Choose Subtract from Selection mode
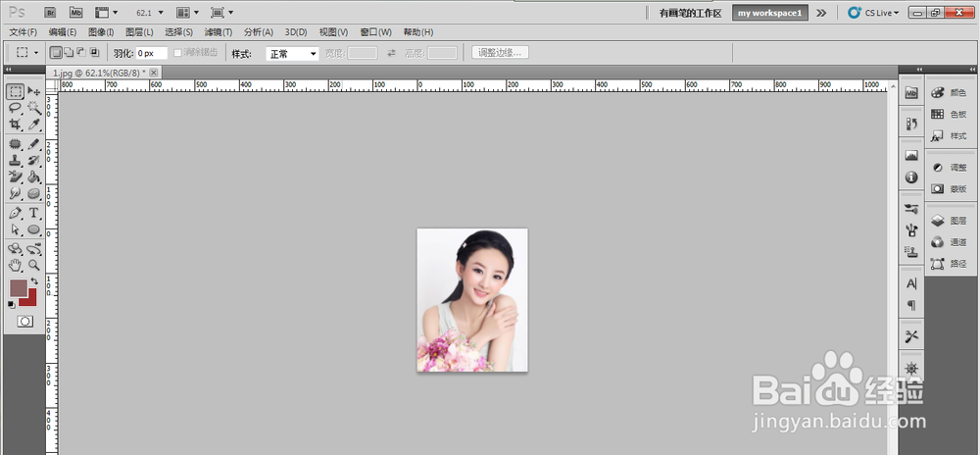980x455 pixels. (x=81, y=53)
